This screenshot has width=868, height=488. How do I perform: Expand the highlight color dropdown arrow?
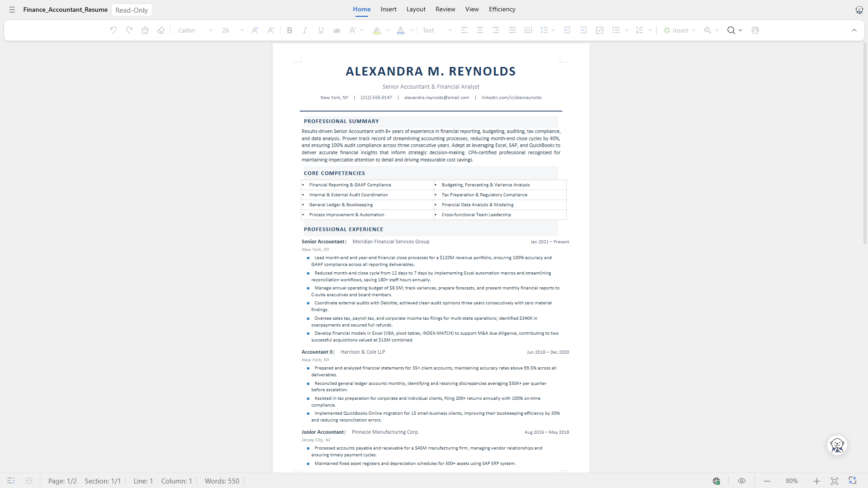(x=388, y=30)
